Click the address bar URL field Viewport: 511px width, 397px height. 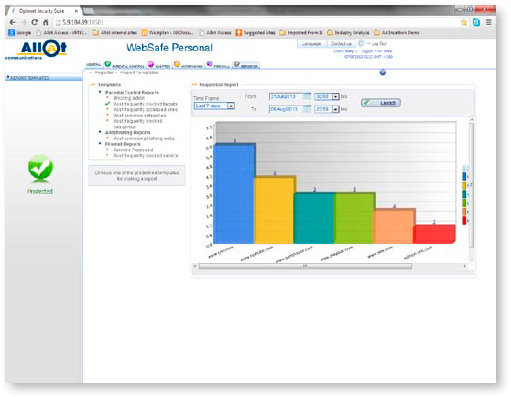257,22
